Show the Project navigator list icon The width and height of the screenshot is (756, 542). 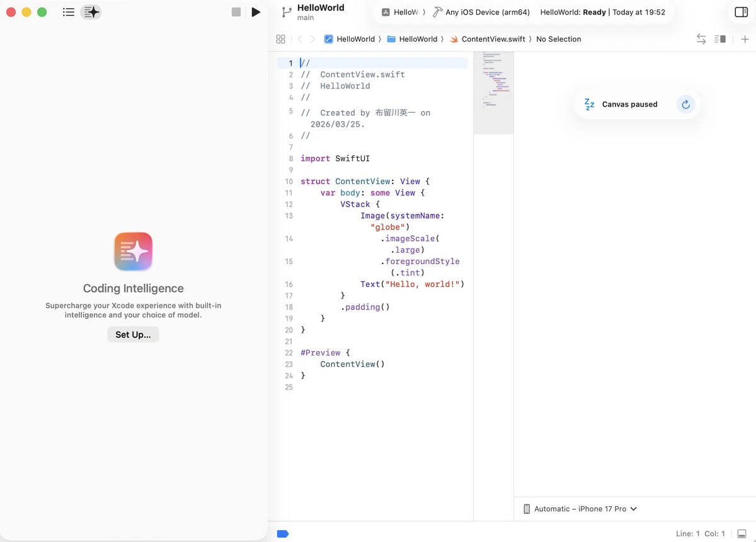69,12
